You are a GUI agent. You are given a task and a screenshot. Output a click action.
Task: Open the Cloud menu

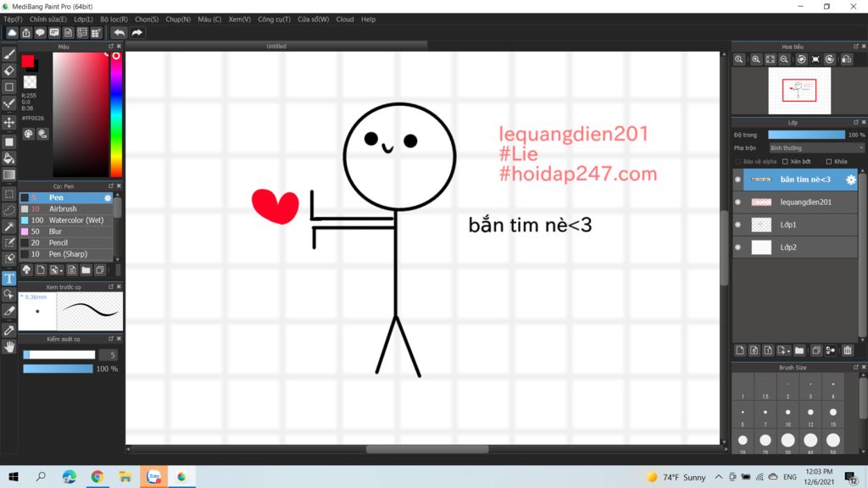pyautogui.click(x=345, y=19)
